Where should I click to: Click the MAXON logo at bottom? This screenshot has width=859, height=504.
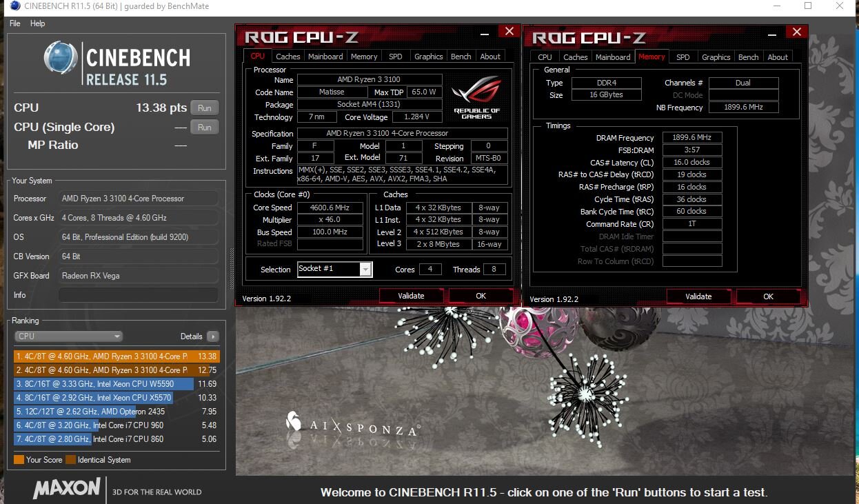(67, 489)
